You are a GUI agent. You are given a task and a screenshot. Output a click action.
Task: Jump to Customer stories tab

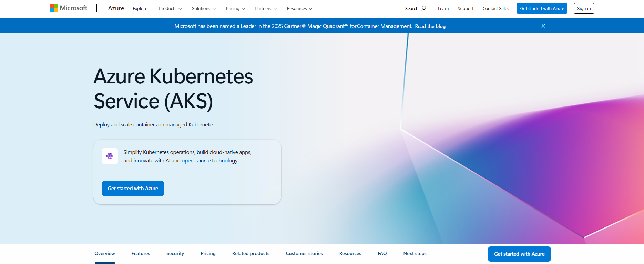(x=304, y=253)
